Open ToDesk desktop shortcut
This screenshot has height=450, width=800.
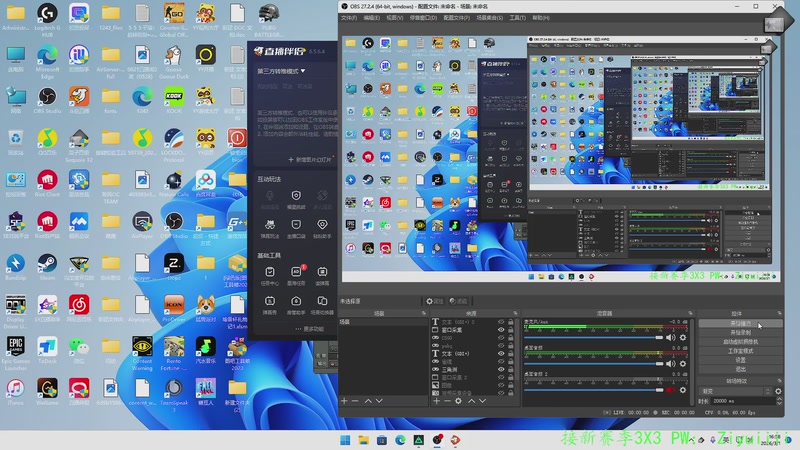(x=47, y=350)
